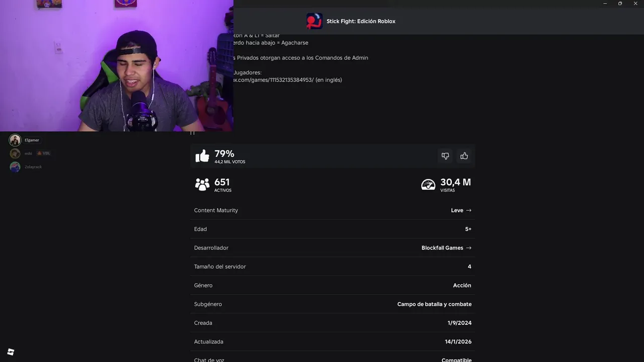
Task: Click the Content Maturity label
Action: [x=216, y=210]
